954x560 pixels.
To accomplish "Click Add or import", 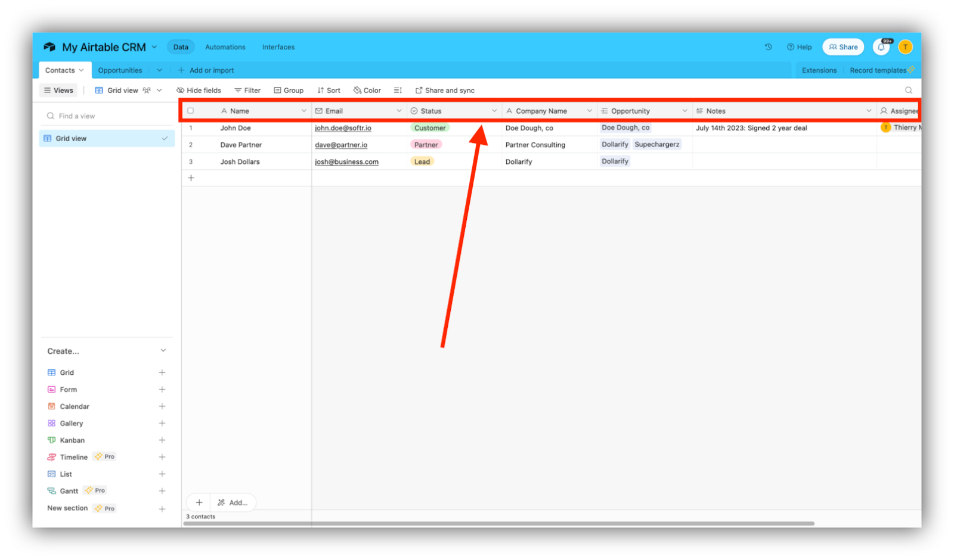I will [x=206, y=70].
